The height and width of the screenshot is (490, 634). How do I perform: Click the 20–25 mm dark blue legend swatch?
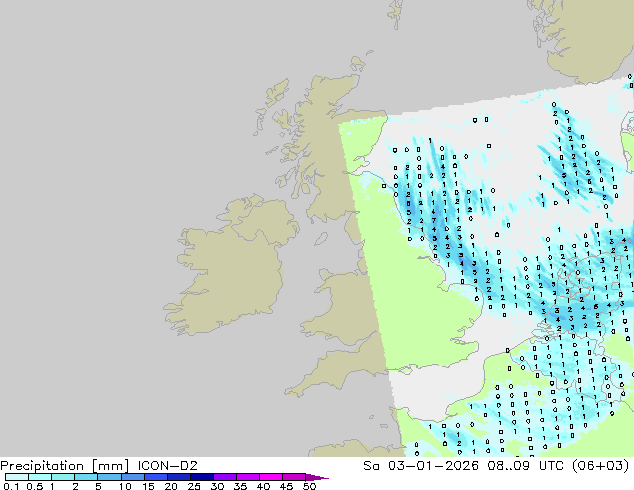coord(179,477)
